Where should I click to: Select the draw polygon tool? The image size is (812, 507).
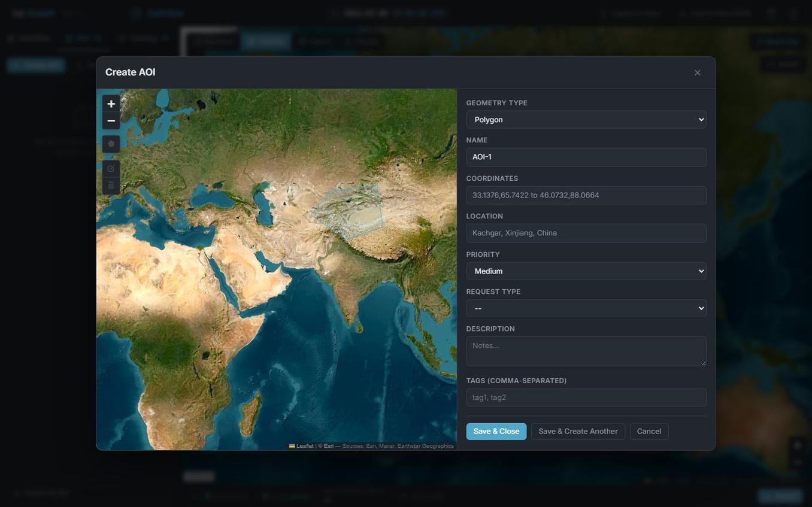tap(111, 144)
